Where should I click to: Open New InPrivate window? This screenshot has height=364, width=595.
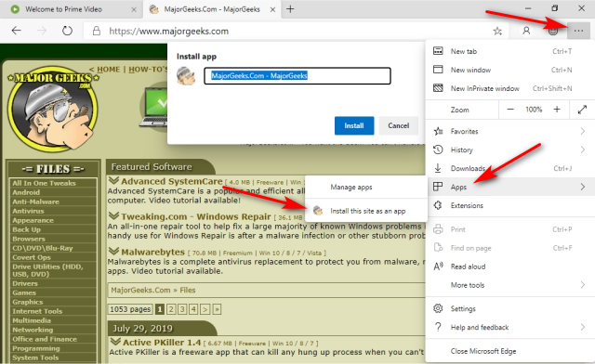click(509, 88)
